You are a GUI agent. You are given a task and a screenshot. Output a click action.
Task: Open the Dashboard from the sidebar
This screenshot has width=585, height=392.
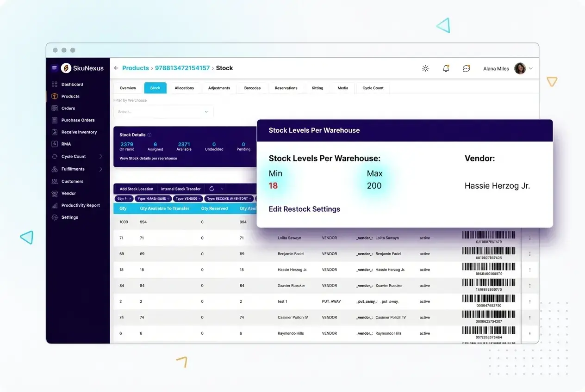click(x=73, y=84)
